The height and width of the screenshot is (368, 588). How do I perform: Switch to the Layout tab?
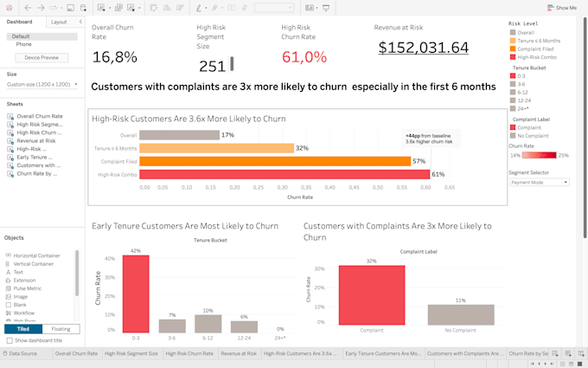(x=59, y=23)
